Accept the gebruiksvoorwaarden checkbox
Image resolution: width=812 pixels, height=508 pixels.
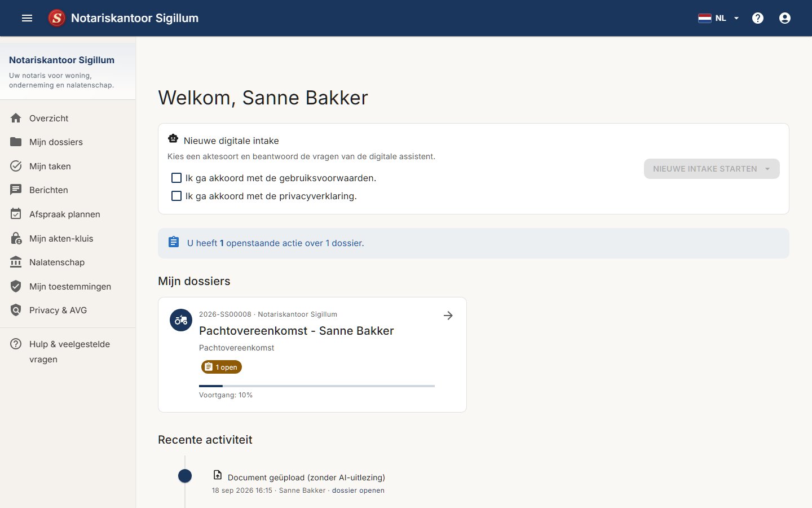point(176,178)
